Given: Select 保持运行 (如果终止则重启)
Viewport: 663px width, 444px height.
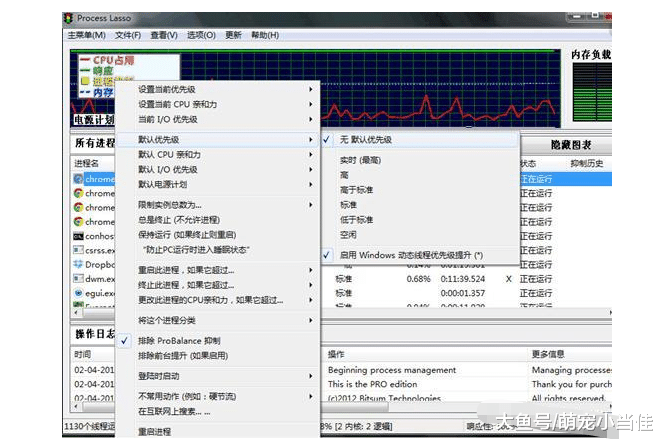Looking at the screenshot, I should pyautogui.click(x=218, y=235).
